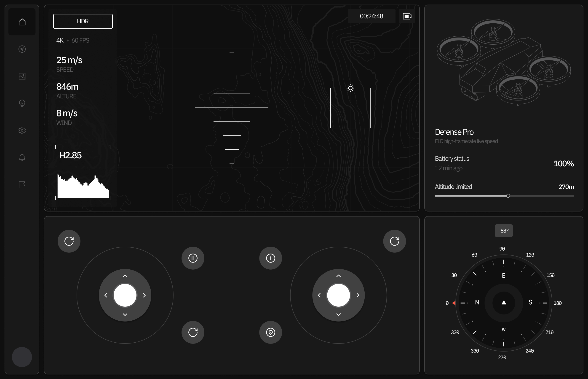This screenshot has height=379, width=588.
Task: Open the image gallery sidebar icon
Action: [x=22, y=76]
